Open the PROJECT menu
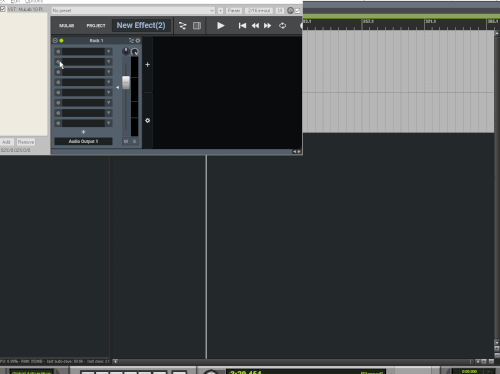500x374 pixels. tap(96, 26)
